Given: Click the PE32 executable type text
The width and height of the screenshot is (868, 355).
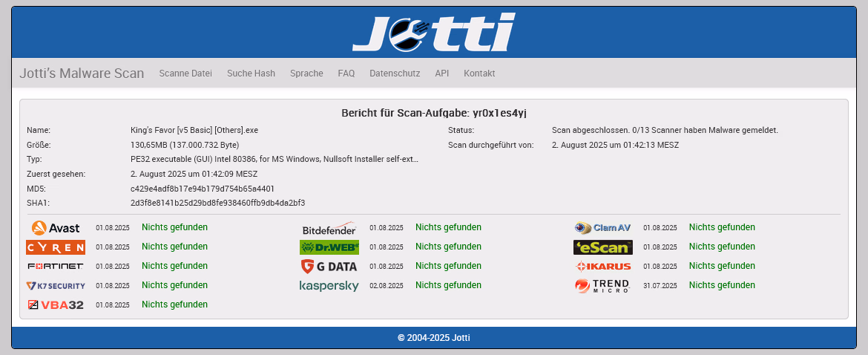Looking at the screenshot, I should tap(274, 160).
